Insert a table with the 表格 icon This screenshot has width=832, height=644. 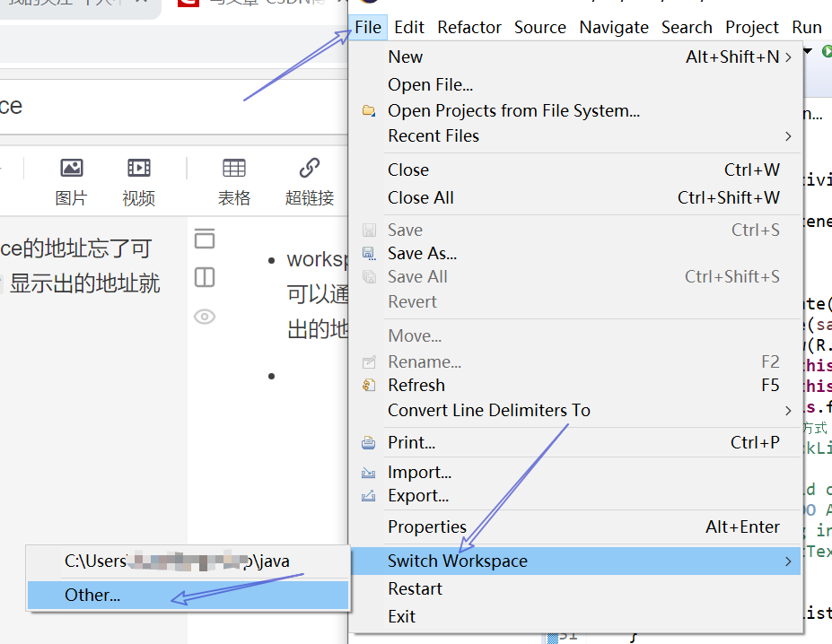tap(233, 168)
